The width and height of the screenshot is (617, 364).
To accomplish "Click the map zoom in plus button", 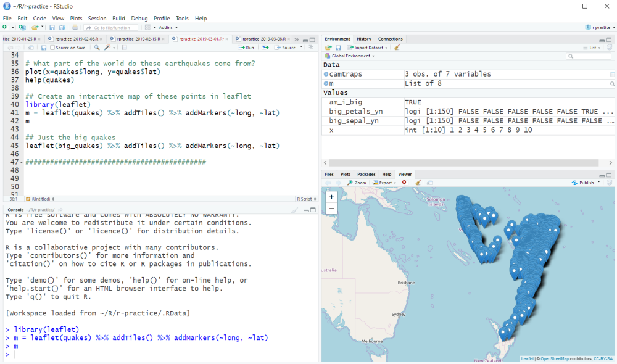I will [x=331, y=197].
